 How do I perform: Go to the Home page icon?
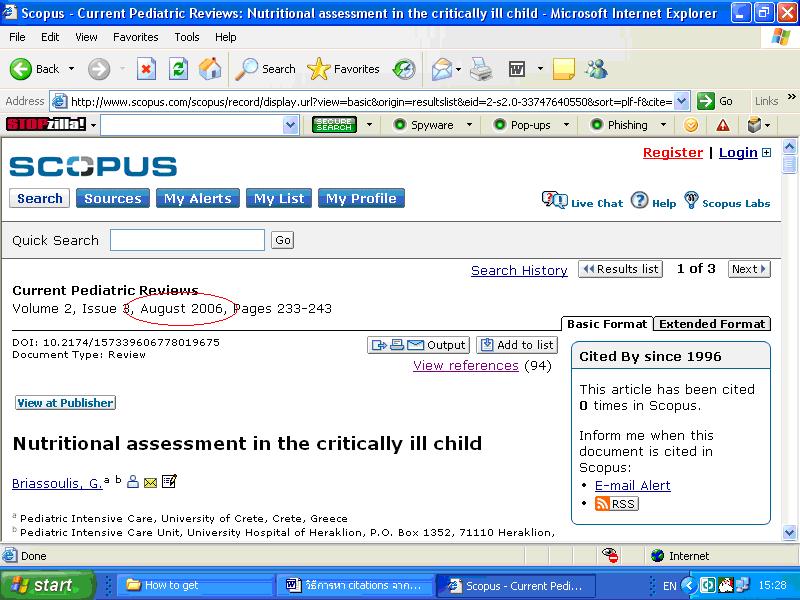pyautogui.click(x=210, y=69)
